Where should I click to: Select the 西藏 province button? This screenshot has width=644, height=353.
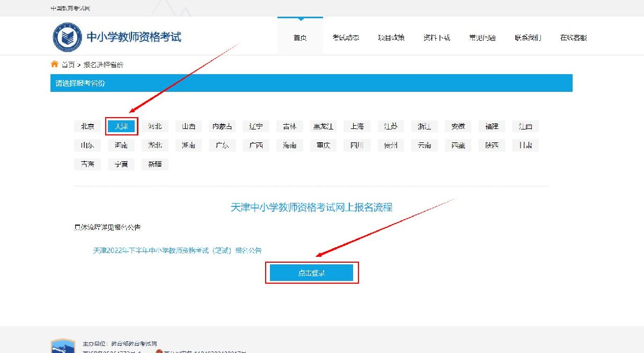458,145
